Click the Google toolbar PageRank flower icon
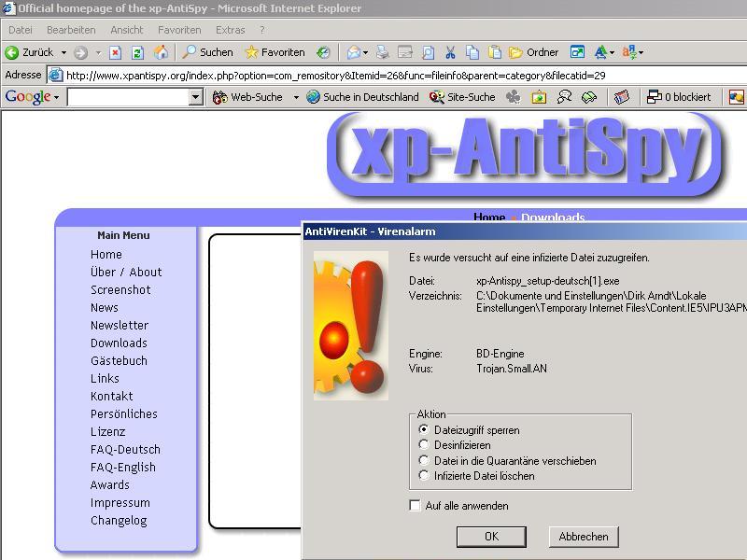Image resolution: width=747 pixels, height=560 pixels. 513,97
